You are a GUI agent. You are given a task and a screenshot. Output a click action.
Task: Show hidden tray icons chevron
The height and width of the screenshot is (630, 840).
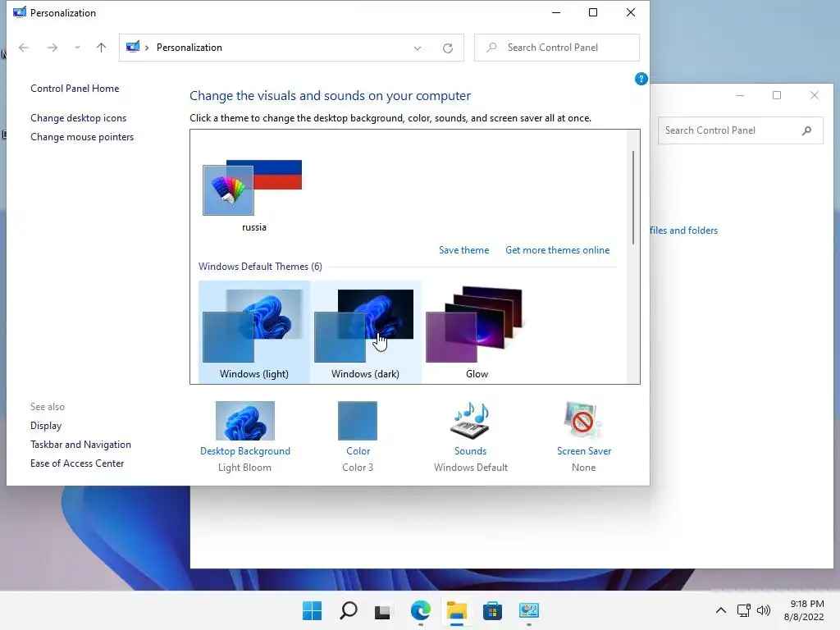point(721,610)
